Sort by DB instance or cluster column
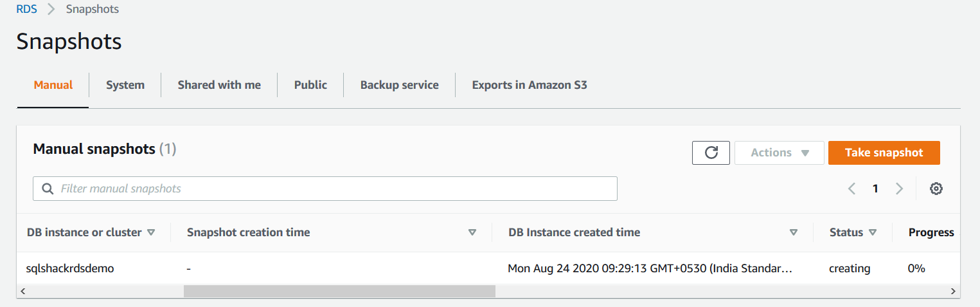The width and height of the screenshot is (980, 307). pos(151,232)
